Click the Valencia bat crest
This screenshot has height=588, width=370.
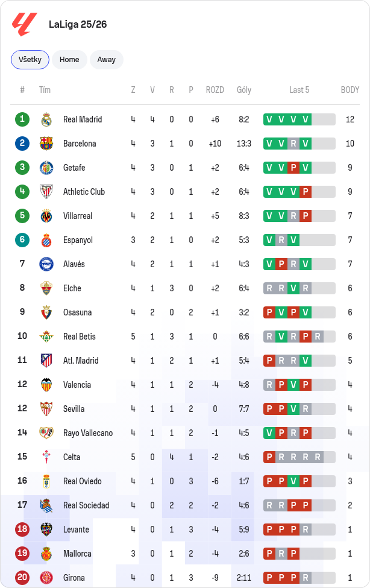pyautogui.click(x=46, y=384)
